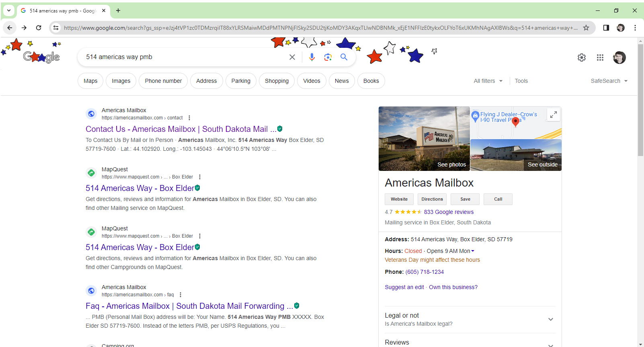Viewport: 644px width, 347px height.
Task: Open Google apps grid
Action: [600, 57]
